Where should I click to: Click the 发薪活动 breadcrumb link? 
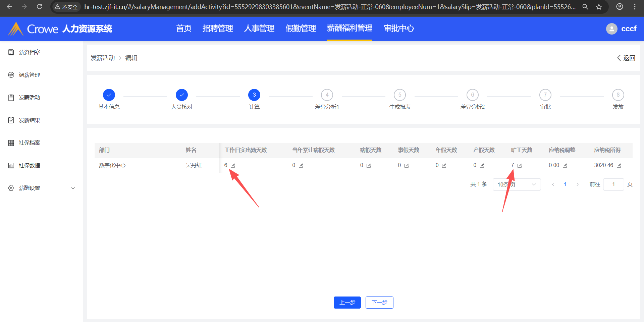click(x=103, y=58)
